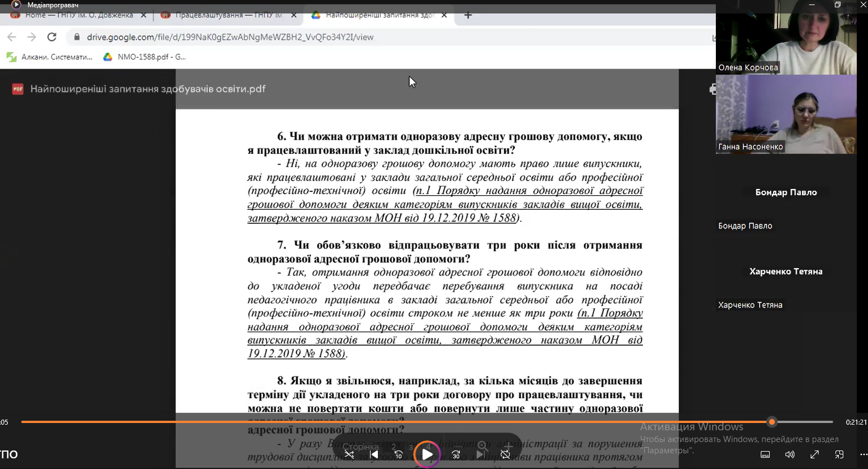The width and height of the screenshot is (868, 469).
Task: Skip back 10 seconds
Action: (399, 454)
